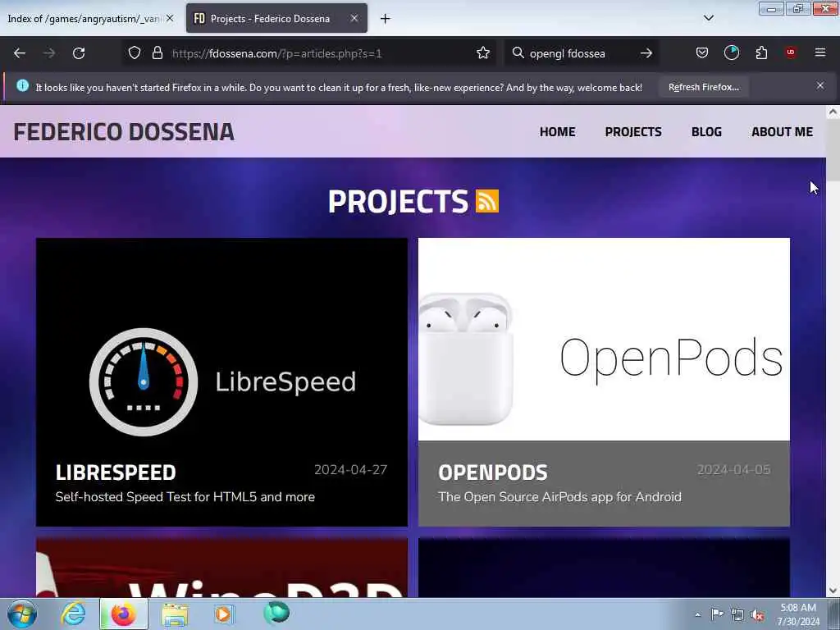This screenshot has width=840, height=630.
Task: Click the FEDERICO DOSSENA site title
Action: point(124,132)
